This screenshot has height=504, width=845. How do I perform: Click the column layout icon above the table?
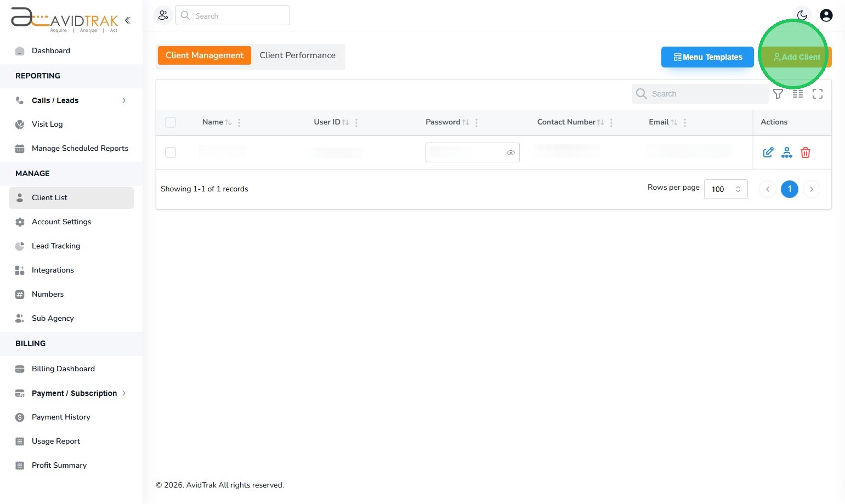798,94
